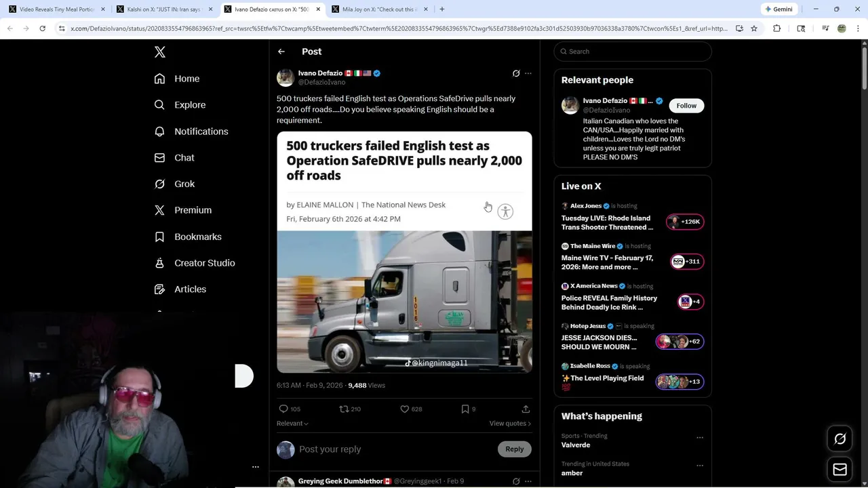Click the back arrow beside Post
This screenshot has width=868, height=488.
pyautogui.click(x=281, y=52)
